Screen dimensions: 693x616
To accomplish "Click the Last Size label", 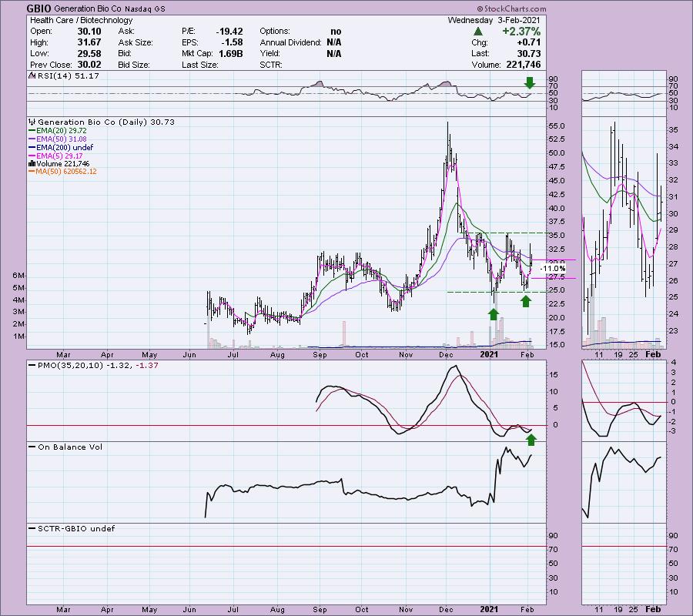I will (x=199, y=65).
